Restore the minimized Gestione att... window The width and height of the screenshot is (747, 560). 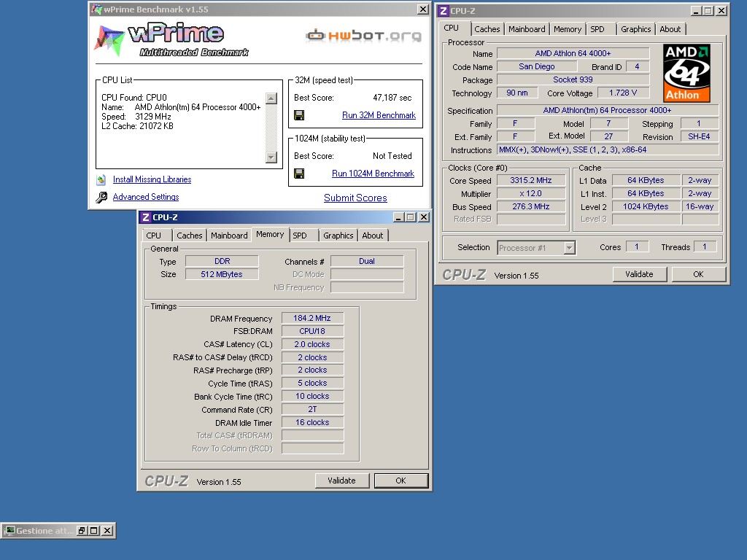[82, 531]
